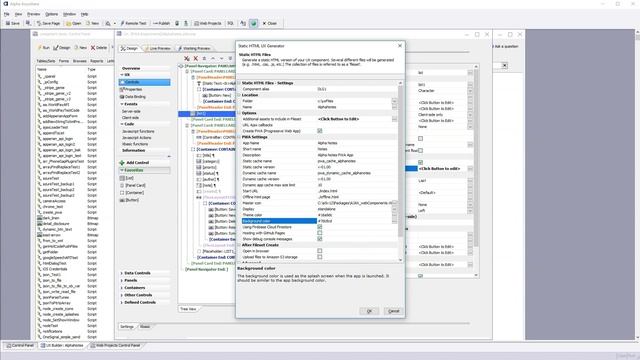
Task: Toggle Using Firebase Cloud Firestore checkbox
Action: [x=320, y=227]
